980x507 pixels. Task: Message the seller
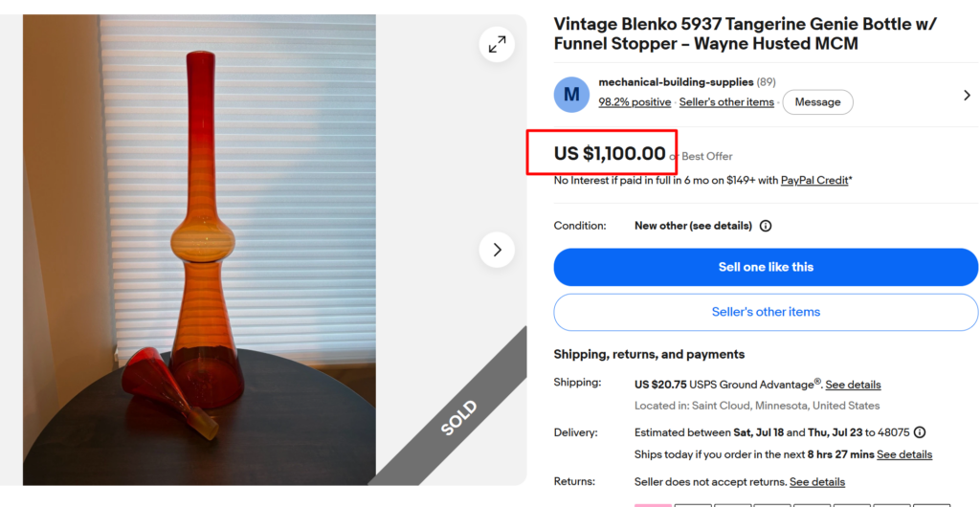pos(817,101)
